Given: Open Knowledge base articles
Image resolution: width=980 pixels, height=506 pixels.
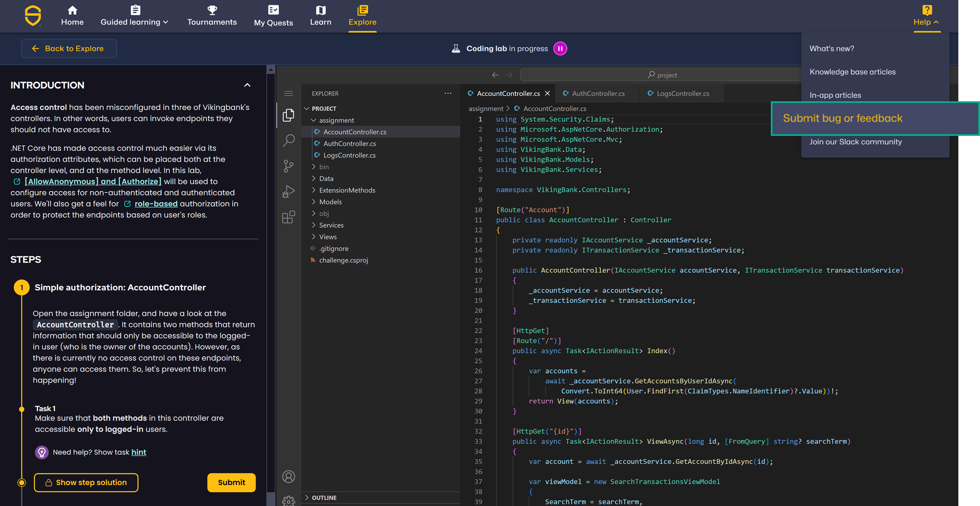Looking at the screenshot, I should 852,72.
